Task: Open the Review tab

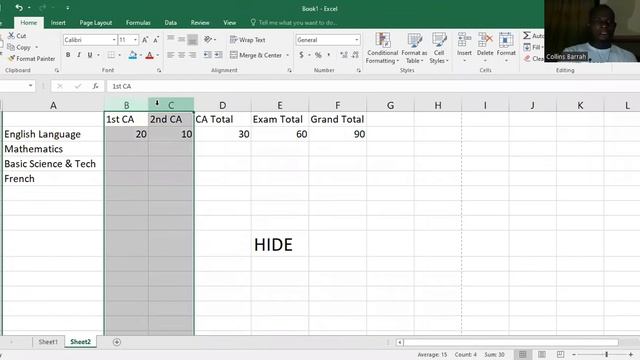Action: point(200,22)
